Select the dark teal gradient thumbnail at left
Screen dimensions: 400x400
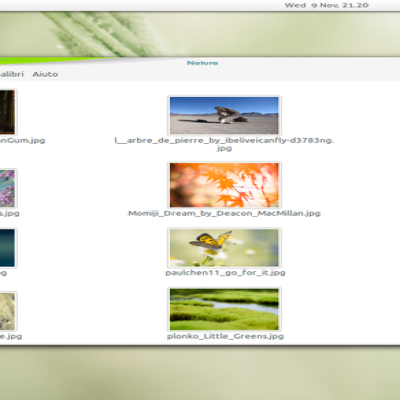(8, 248)
